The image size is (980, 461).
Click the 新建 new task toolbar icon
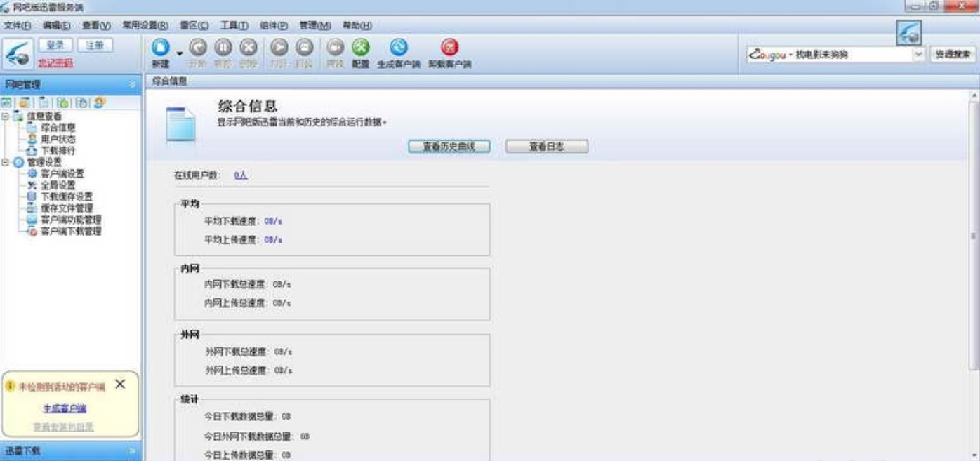161,48
